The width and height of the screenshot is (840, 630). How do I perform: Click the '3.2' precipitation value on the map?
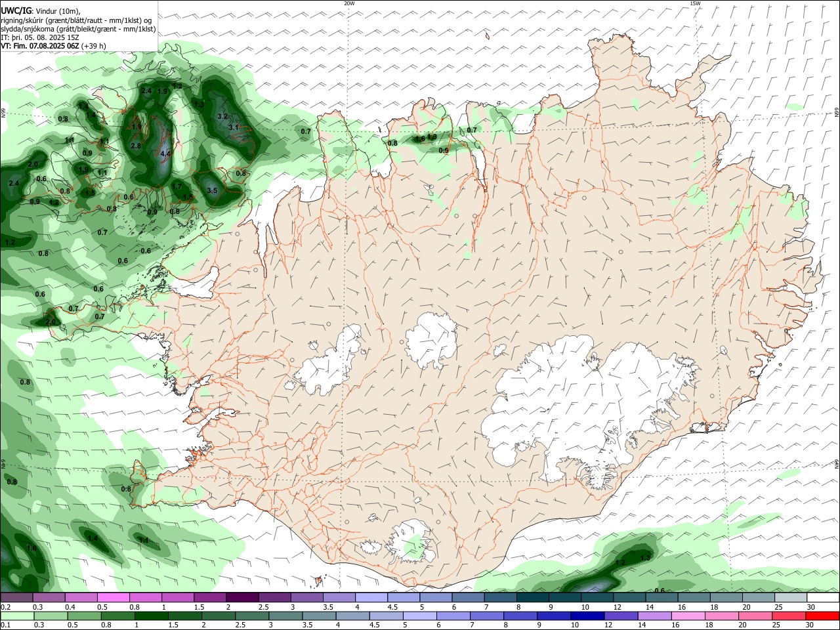pos(222,116)
